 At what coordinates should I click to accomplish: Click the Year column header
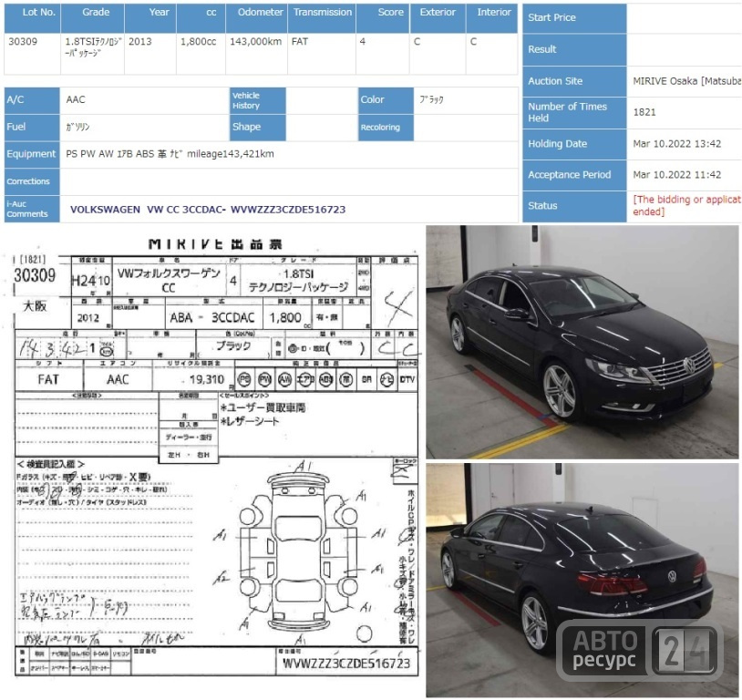pyautogui.click(x=150, y=18)
